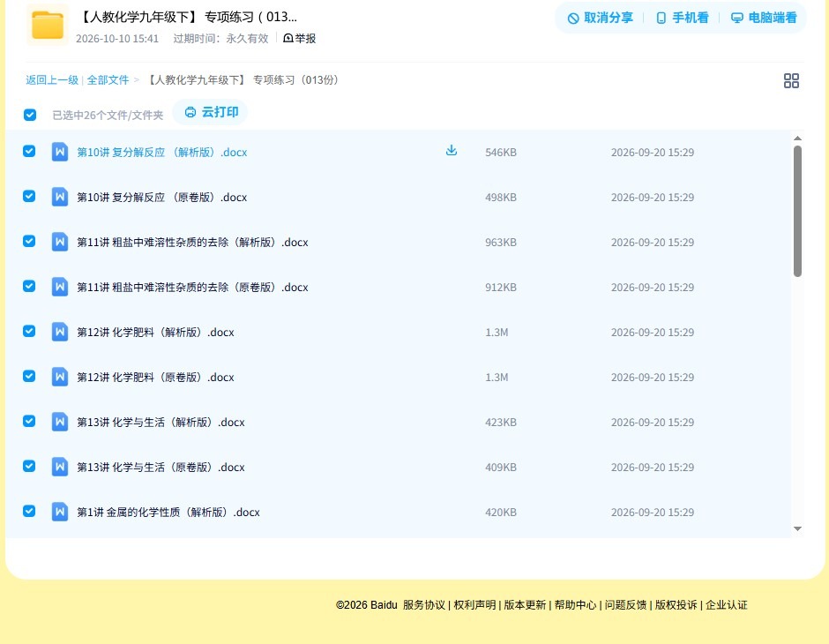The width and height of the screenshot is (829, 644).
Task: Click the 546KB file size value
Action: [x=501, y=153]
